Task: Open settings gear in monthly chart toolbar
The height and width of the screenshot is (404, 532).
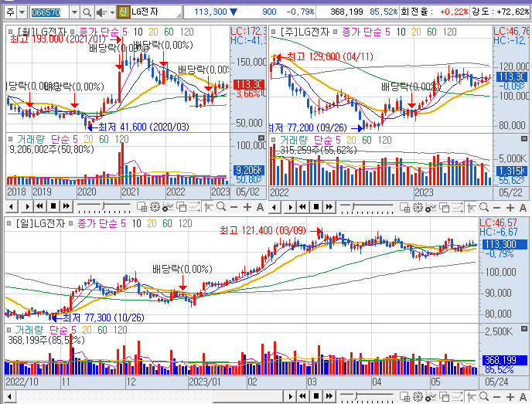Action: [155, 206]
